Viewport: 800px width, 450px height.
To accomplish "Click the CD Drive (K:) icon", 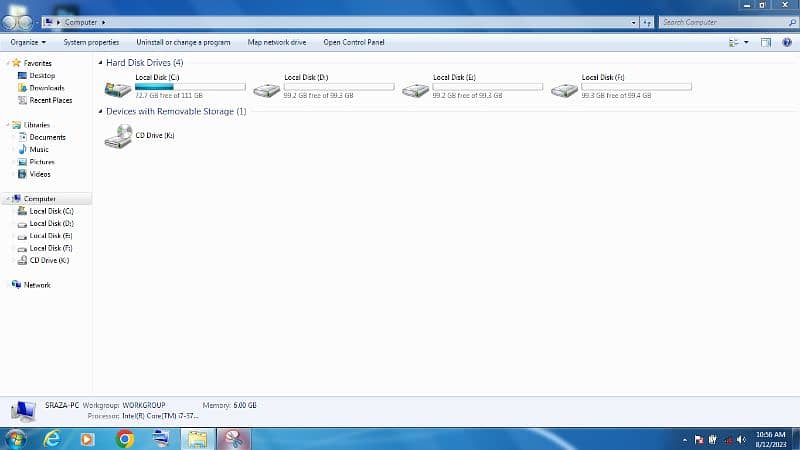I will coord(117,137).
